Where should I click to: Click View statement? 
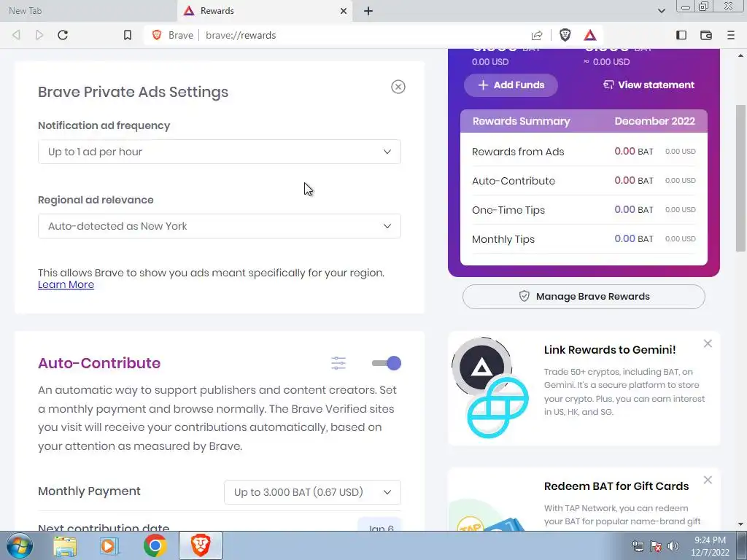[x=649, y=85]
